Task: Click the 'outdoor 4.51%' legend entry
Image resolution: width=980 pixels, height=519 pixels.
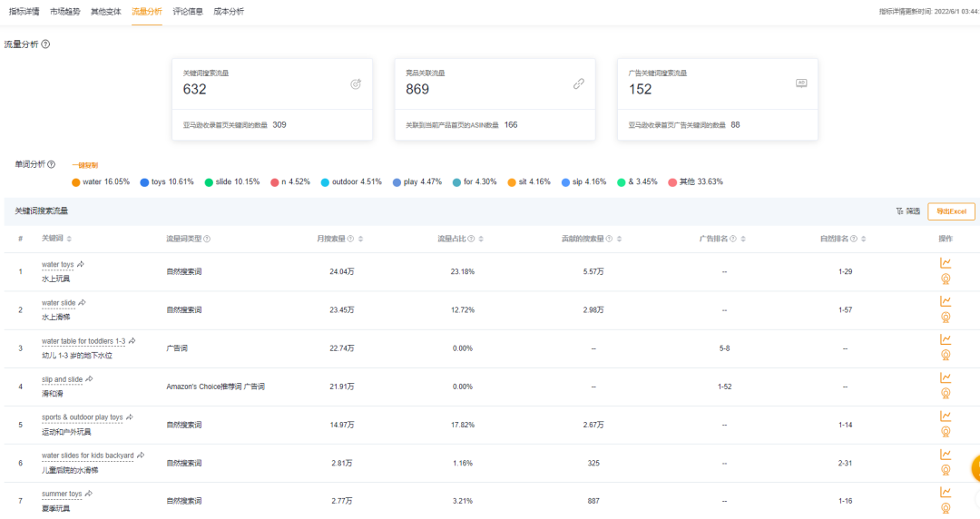Action: click(351, 182)
